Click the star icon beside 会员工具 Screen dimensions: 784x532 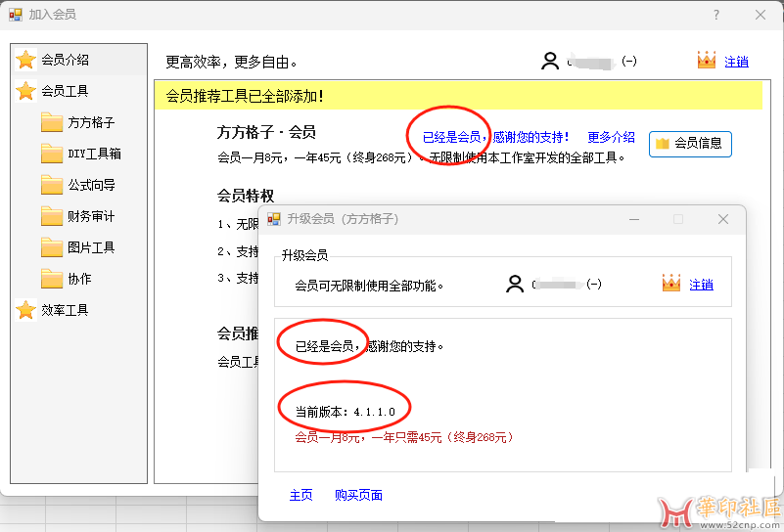click(25, 91)
